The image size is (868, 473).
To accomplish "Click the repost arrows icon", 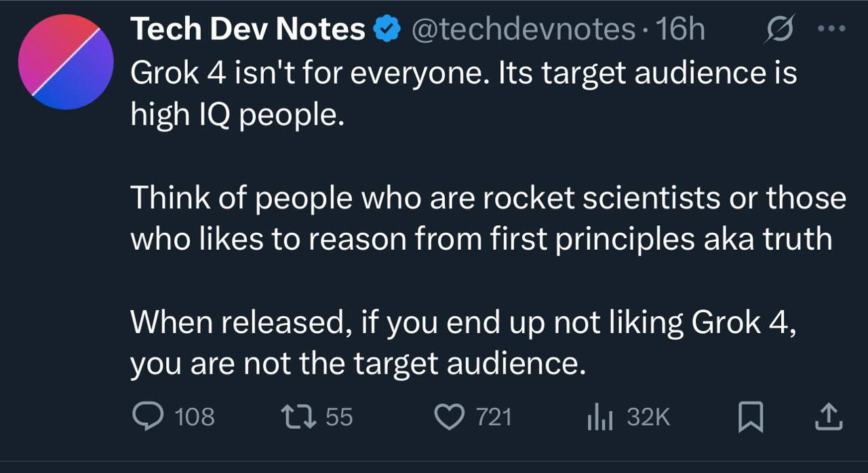I will click(x=299, y=416).
